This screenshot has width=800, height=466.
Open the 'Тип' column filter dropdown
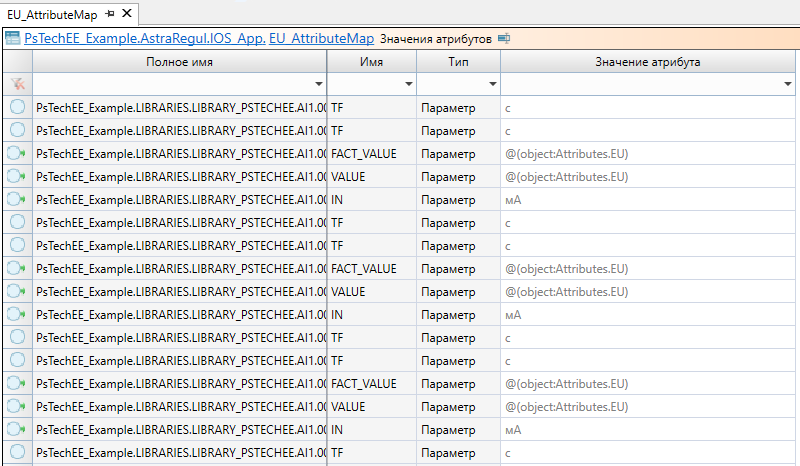click(x=492, y=84)
